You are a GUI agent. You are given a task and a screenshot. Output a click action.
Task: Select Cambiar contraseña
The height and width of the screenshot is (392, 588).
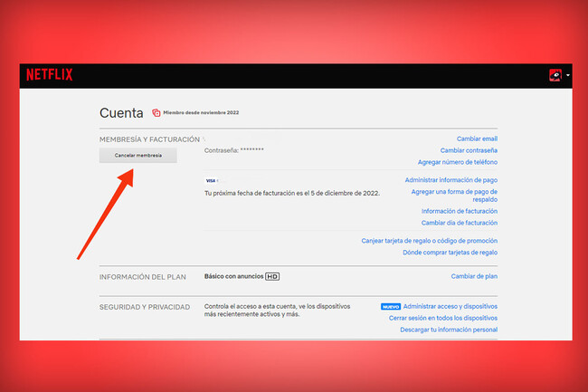469,150
